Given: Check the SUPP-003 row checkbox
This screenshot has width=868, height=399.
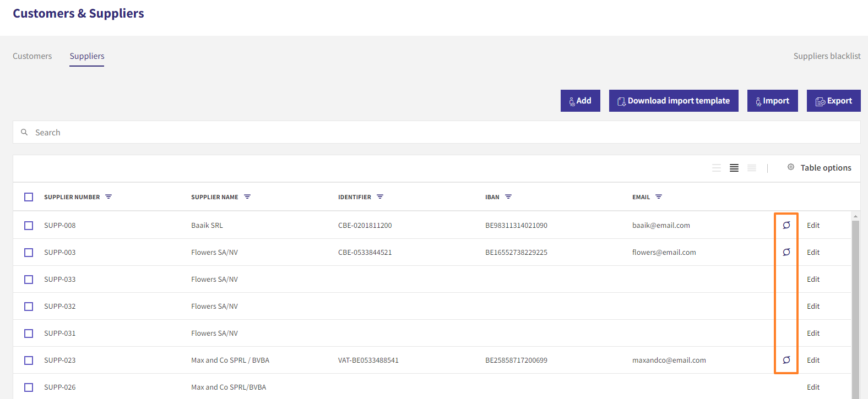Looking at the screenshot, I should coord(29,253).
